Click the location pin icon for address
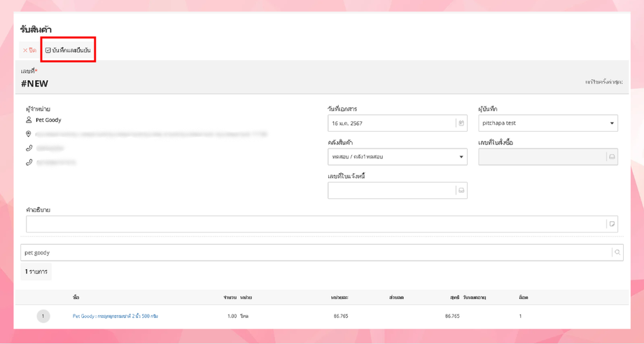This screenshot has width=644, height=344. pos(29,134)
